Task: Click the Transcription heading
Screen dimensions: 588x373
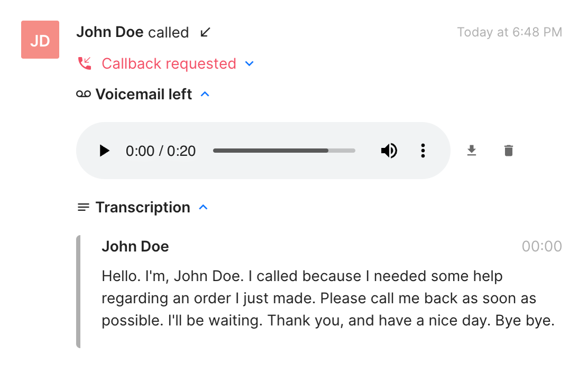Action: click(x=143, y=207)
